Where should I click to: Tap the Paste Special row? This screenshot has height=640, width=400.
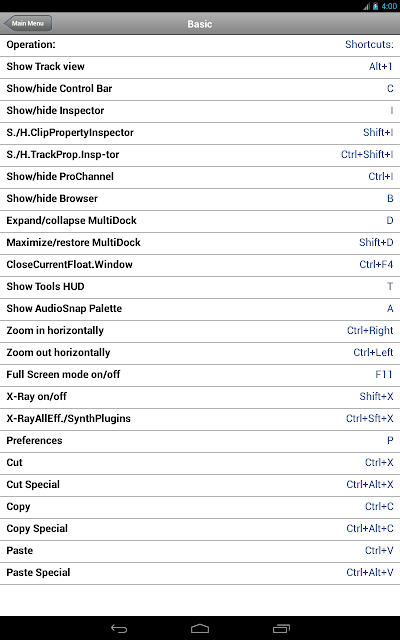pos(200,573)
